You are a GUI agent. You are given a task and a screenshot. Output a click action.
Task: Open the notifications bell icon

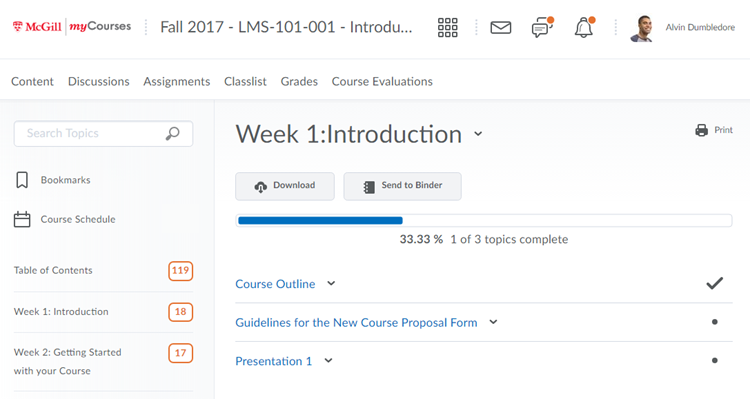[x=584, y=27]
